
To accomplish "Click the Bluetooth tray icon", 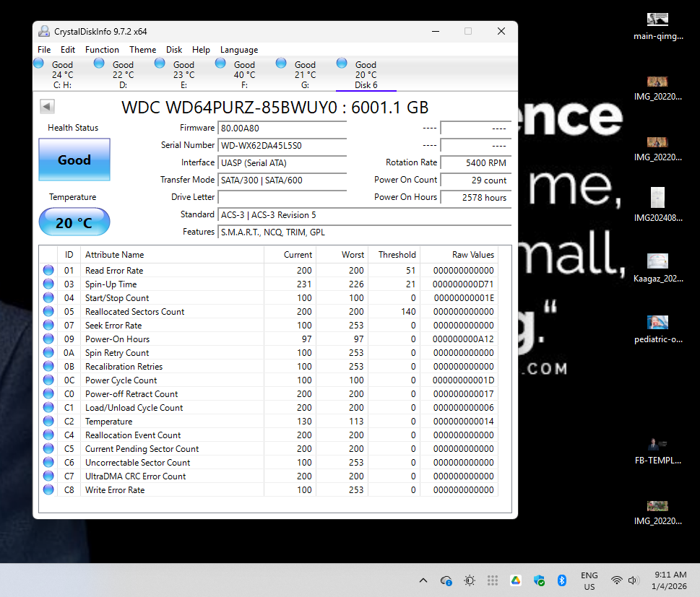I will [561, 580].
